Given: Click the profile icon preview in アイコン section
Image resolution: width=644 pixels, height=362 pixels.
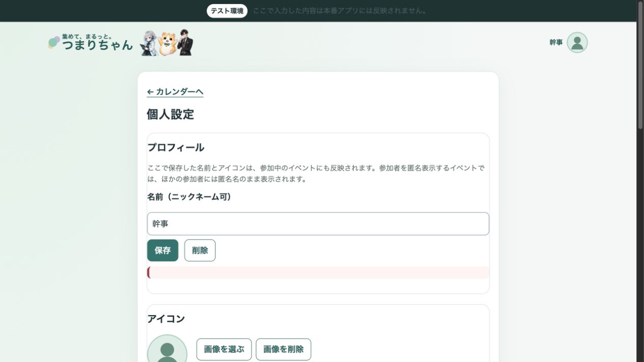Looking at the screenshot, I should (x=167, y=349).
